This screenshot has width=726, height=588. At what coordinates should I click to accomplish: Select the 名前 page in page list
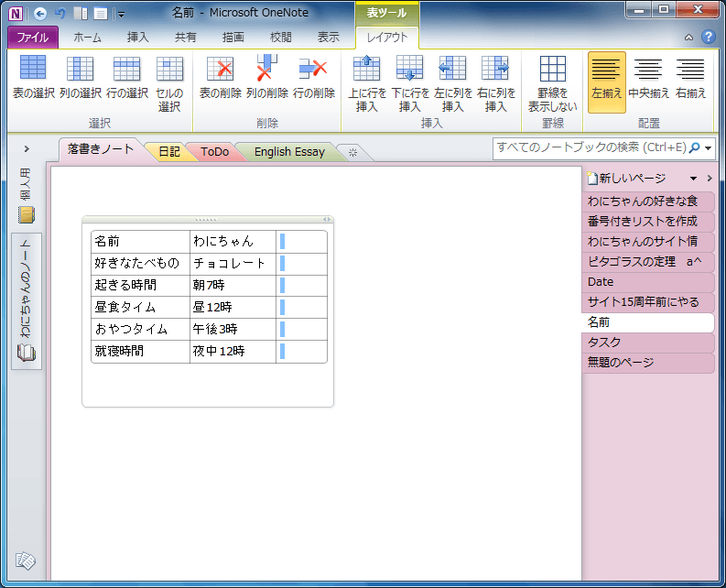[647, 322]
